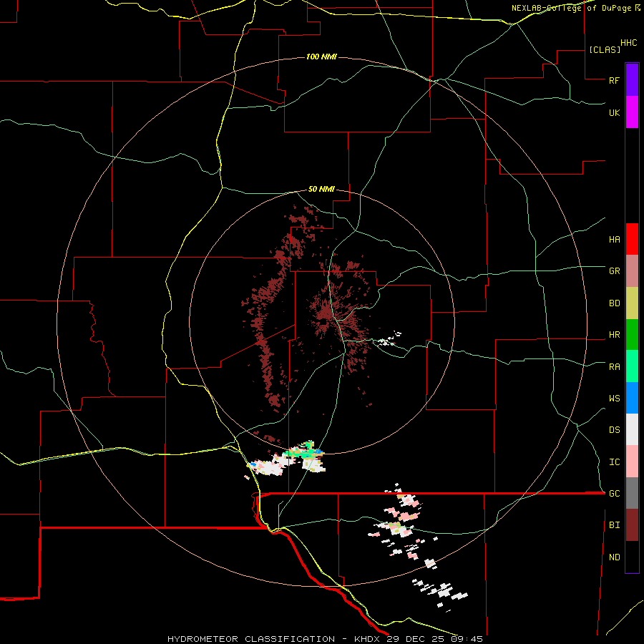Screen dimensions: 644x644
Task: Click the GC legend label
Action: point(614,494)
